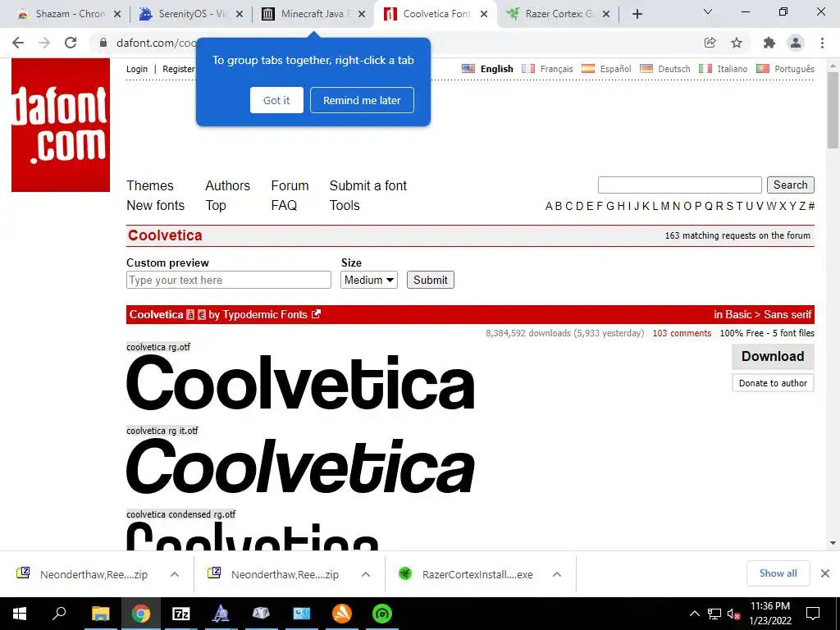Bookmark this page with the star icon
Viewport: 840px width, 630px height.
coord(737,43)
